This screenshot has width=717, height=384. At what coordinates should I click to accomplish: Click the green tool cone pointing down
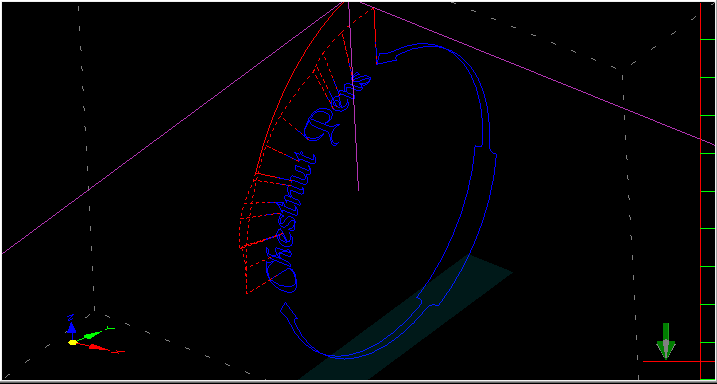click(666, 341)
